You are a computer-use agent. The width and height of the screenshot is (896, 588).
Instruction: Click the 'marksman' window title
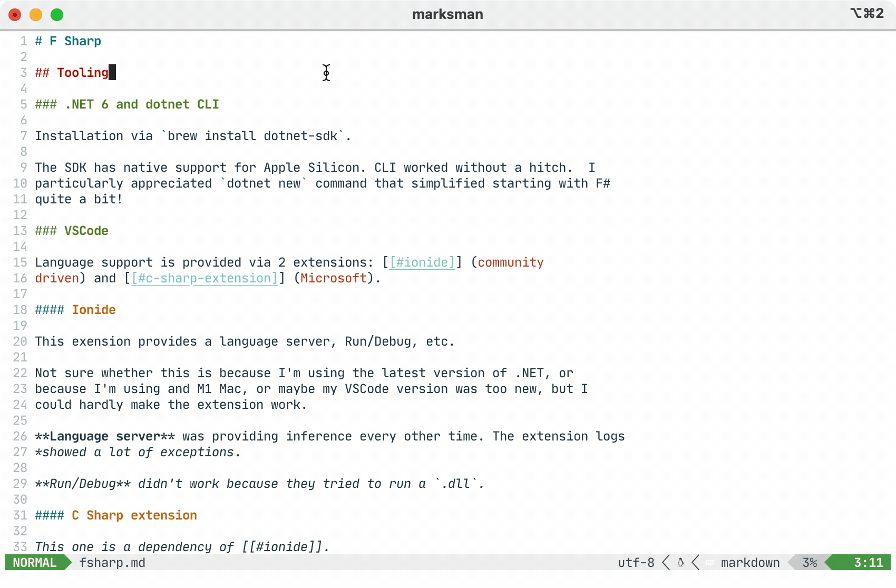point(447,14)
